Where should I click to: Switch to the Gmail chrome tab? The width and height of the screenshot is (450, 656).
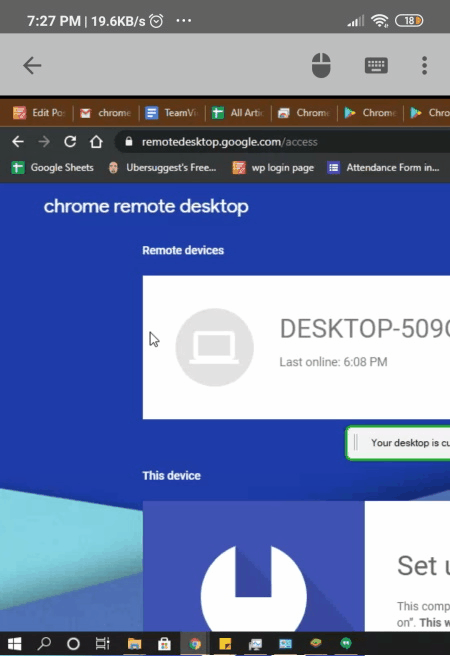[x=106, y=113]
